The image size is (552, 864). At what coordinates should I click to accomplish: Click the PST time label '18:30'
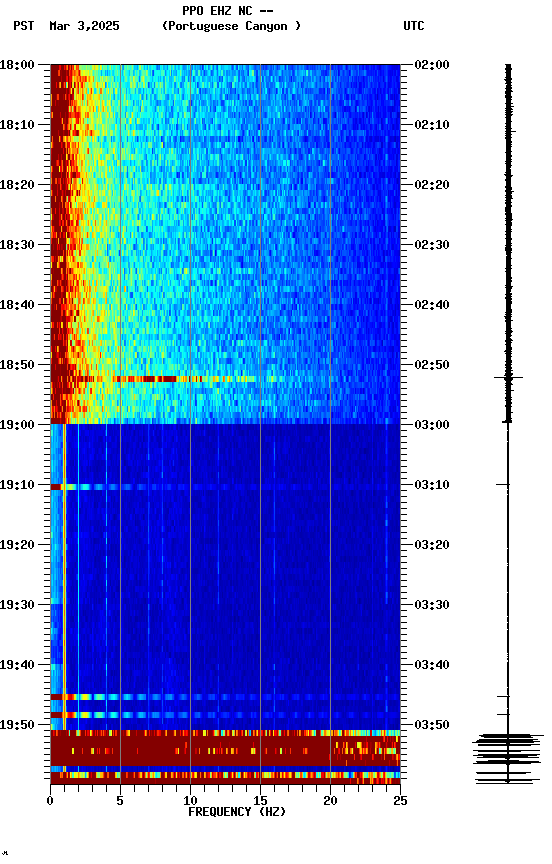click(x=17, y=245)
